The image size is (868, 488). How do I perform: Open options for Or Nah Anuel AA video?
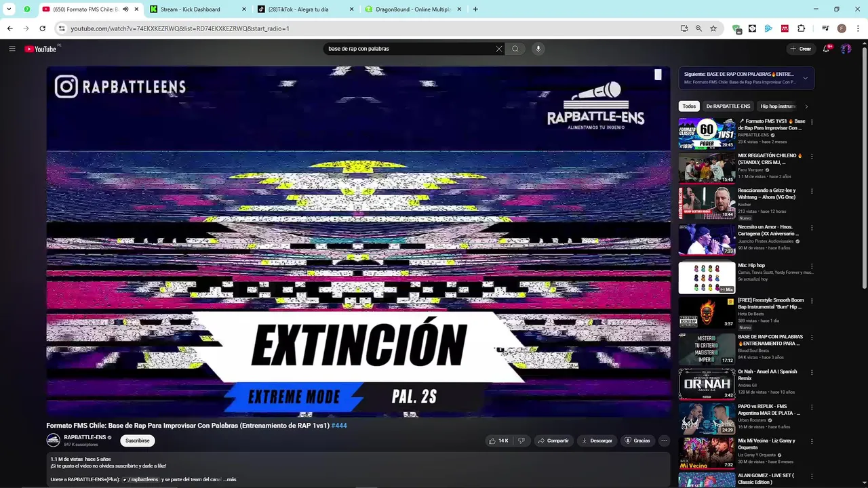(x=812, y=372)
